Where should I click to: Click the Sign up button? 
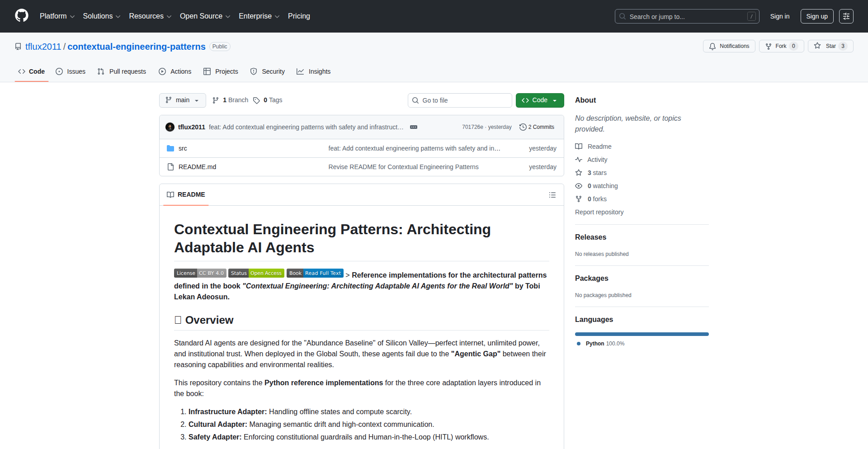click(816, 16)
